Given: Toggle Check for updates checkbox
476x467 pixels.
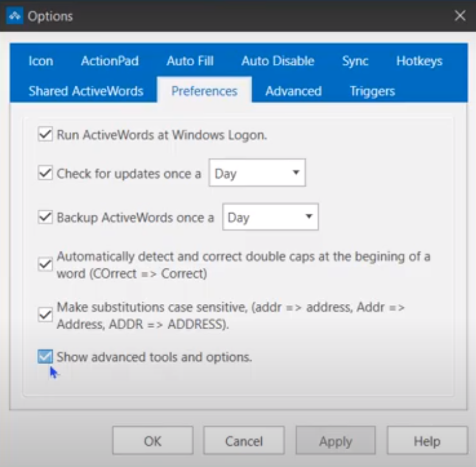Looking at the screenshot, I should pyautogui.click(x=45, y=173).
